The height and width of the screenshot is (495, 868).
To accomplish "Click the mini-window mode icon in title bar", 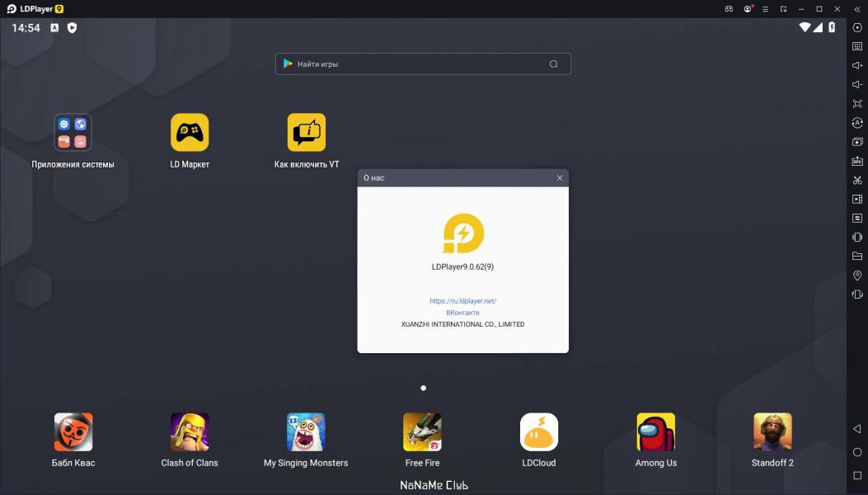I will point(783,9).
